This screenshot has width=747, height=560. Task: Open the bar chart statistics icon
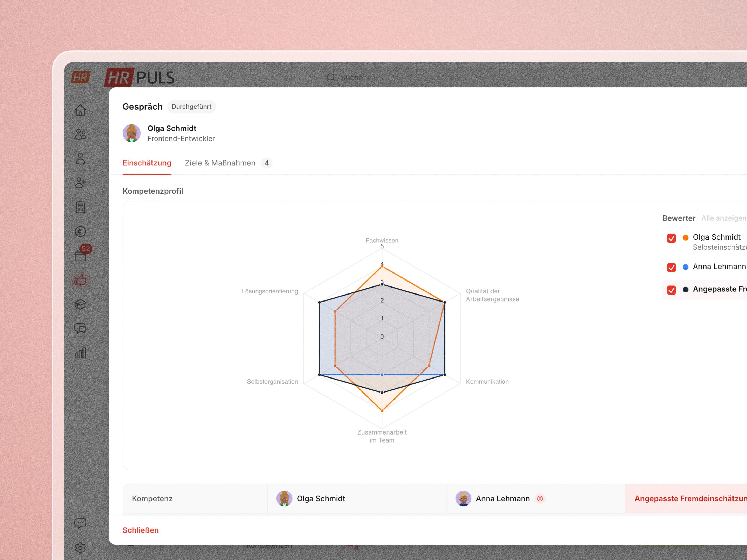pos(80,353)
